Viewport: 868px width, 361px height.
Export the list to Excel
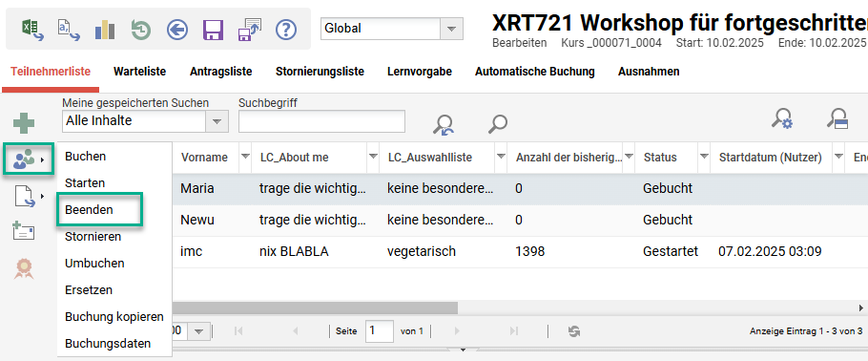[31, 29]
